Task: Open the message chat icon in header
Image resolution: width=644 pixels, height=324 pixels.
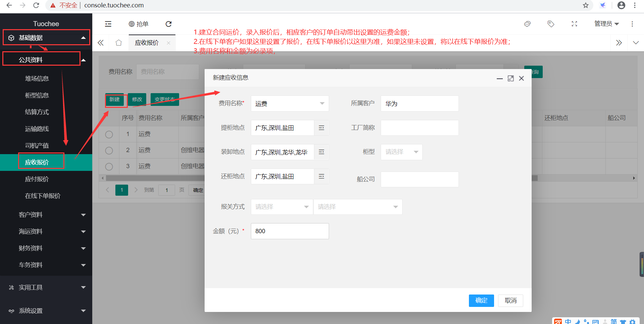Action: pos(527,24)
